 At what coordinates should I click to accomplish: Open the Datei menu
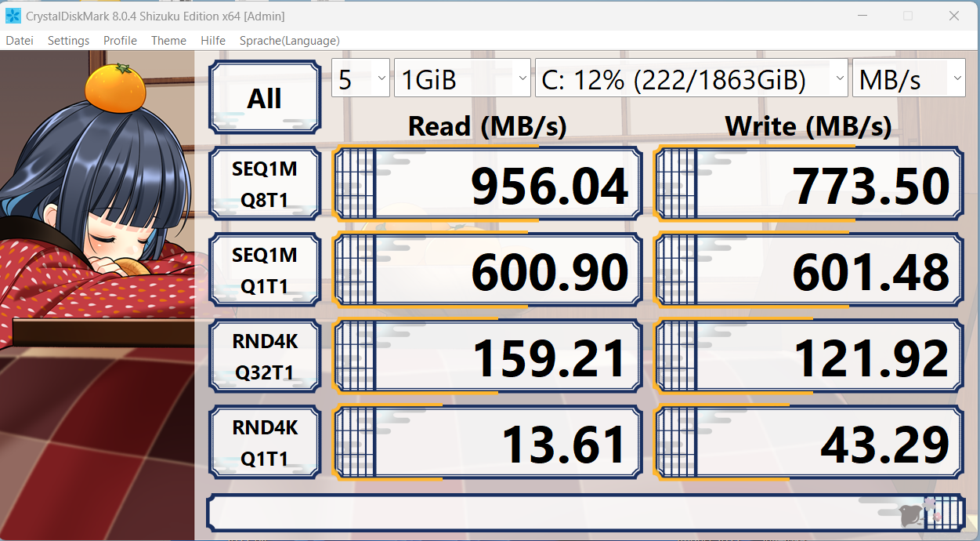pos(19,40)
